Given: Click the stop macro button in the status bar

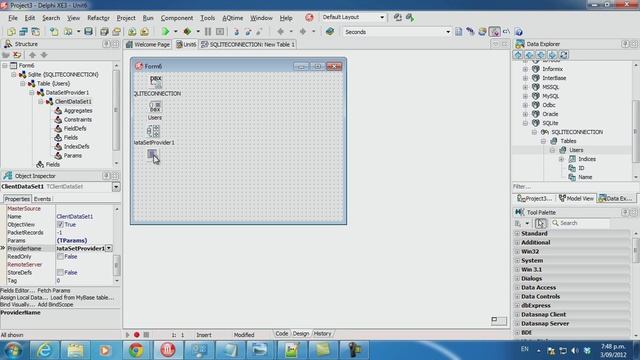Looking at the screenshot, I should point(146,335).
